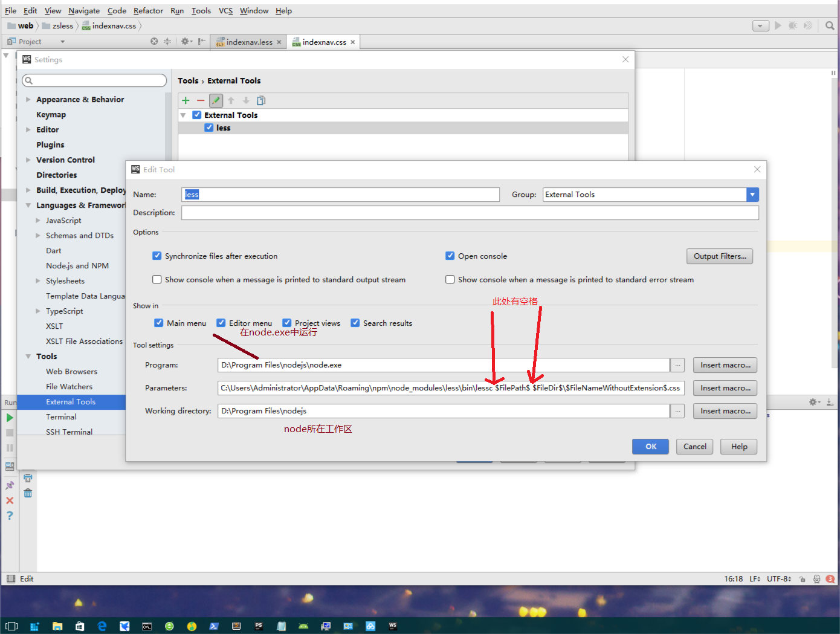The height and width of the screenshot is (634, 840).
Task: Open Event Log via red notification badge
Action: (x=830, y=578)
